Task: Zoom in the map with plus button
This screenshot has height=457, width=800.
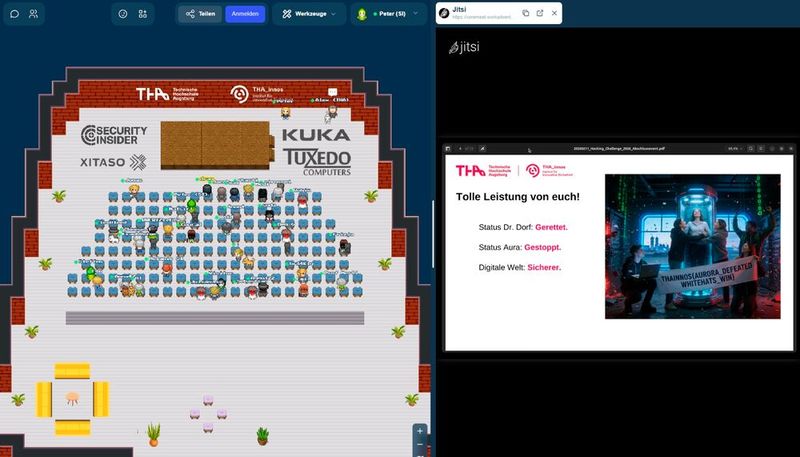Action: point(420,431)
